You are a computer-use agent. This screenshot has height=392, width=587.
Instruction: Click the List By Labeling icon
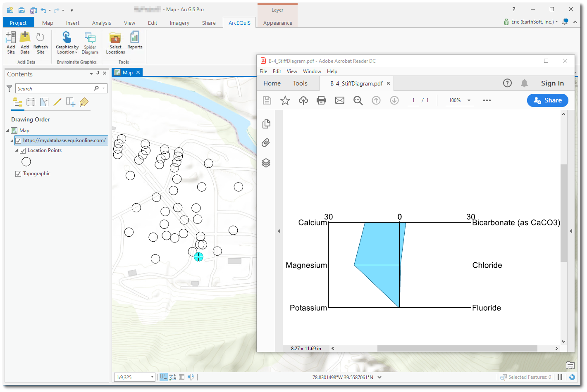84,102
